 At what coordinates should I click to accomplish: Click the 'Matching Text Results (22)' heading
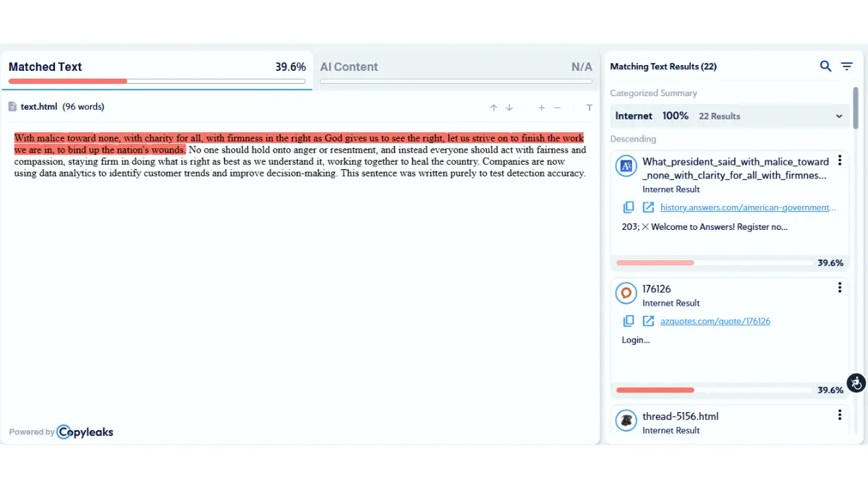[x=663, y=67]
